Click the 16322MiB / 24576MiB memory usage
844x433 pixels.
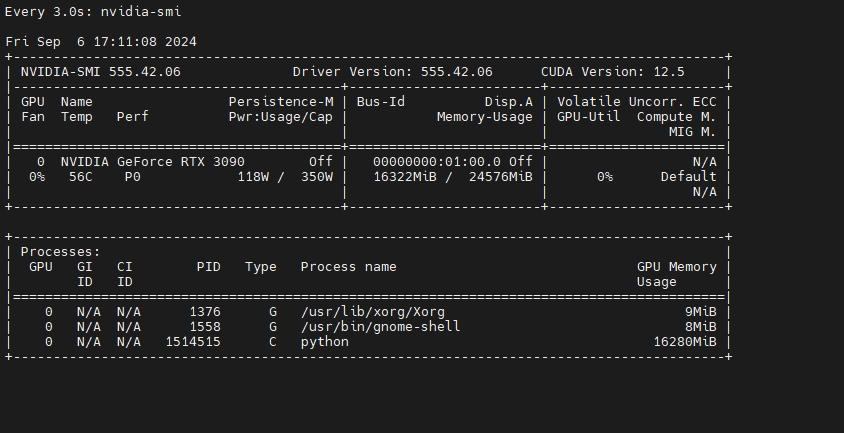[x=452, y=177]
